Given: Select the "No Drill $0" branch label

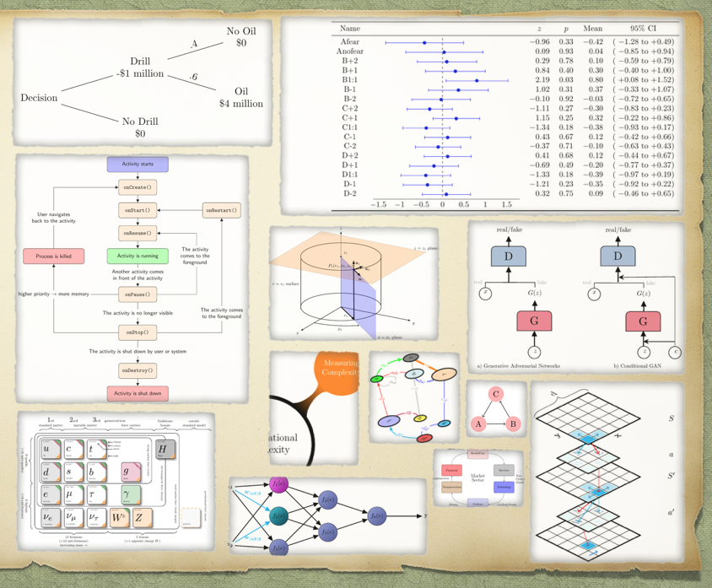Looking at the screenshot, I should [140, 127].
